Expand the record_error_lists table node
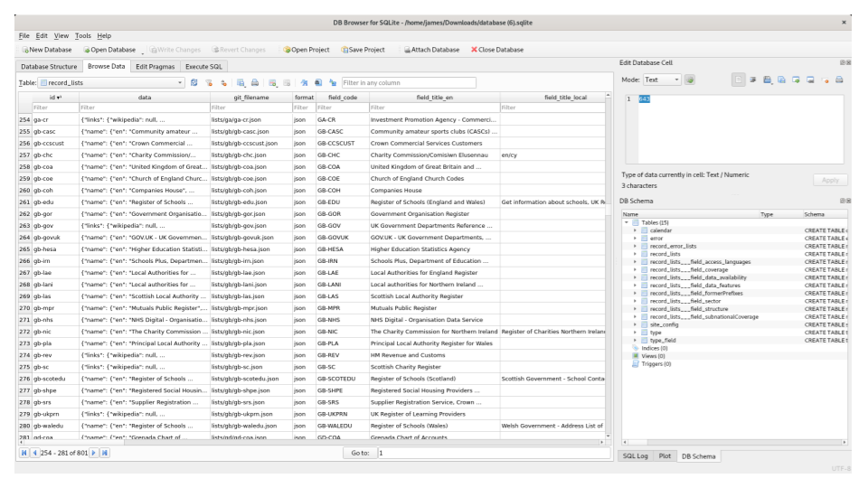This screenshot has width=868, height=488. (635, 246)
